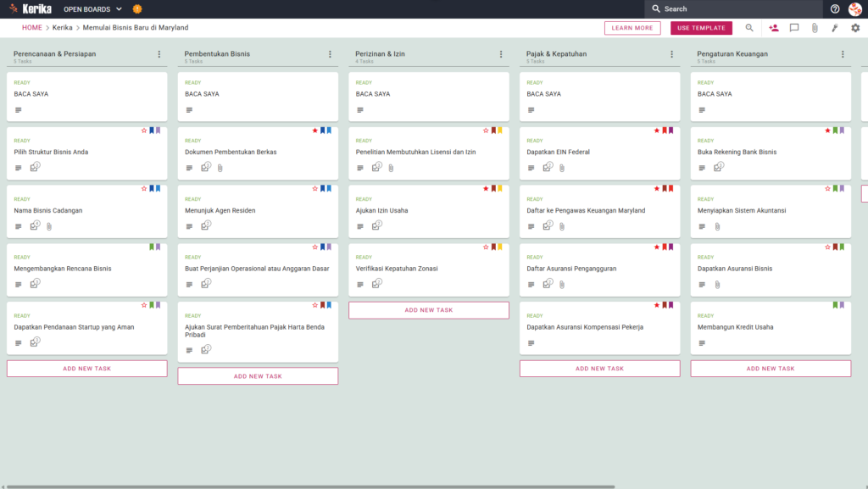Image resolution: width=868 pixels, height=489 pixels.
Task: Open description icon on Mengembangkan Rencana Bisnis
Action: click(19, 285)
